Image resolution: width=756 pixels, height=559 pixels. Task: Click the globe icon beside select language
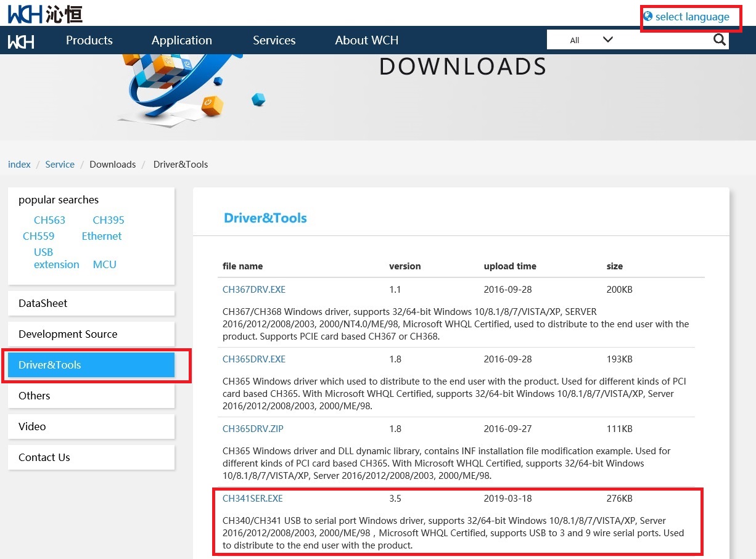tap(647, 17)
